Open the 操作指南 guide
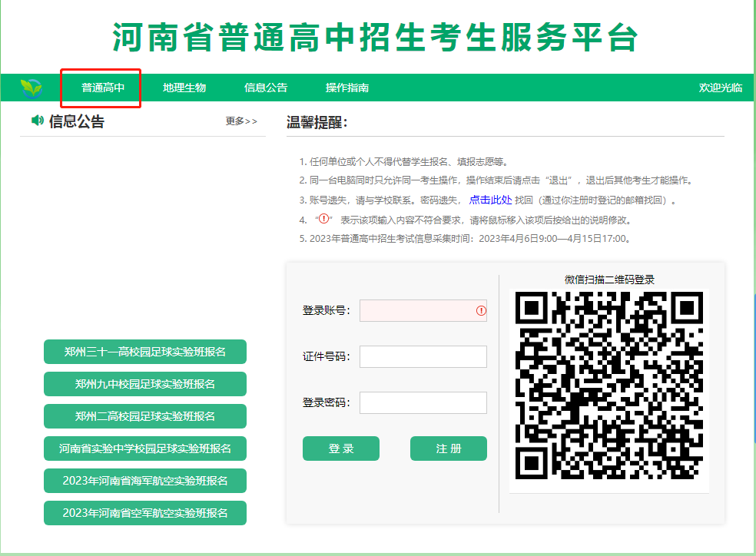This screenshot has width=756, height=556. (347, 88)
